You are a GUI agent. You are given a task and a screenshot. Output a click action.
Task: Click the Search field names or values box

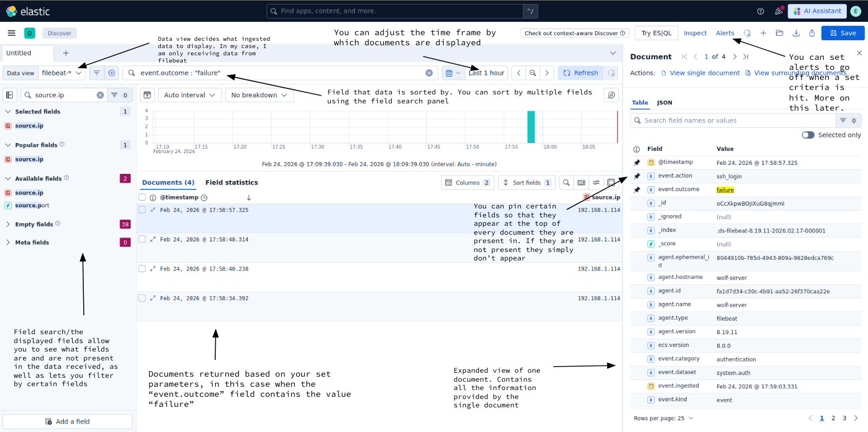[732, 120]
